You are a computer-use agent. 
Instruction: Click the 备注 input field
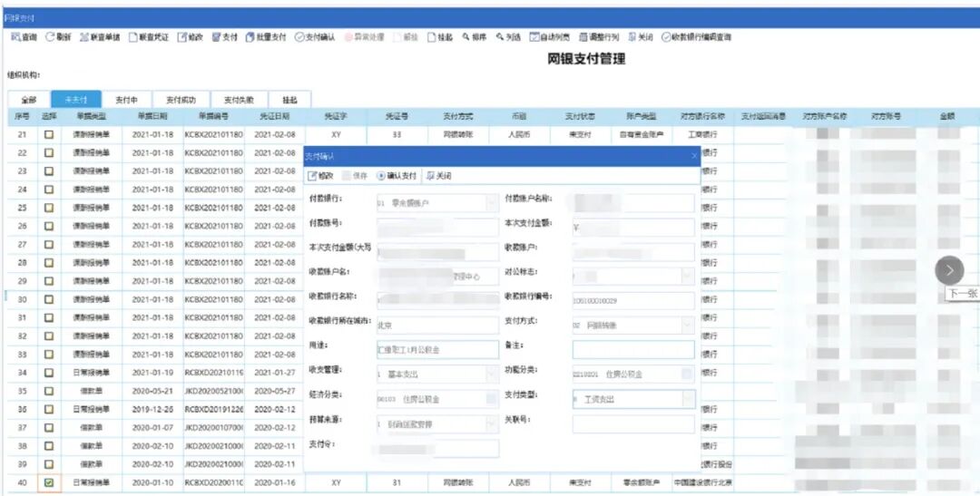633,350
